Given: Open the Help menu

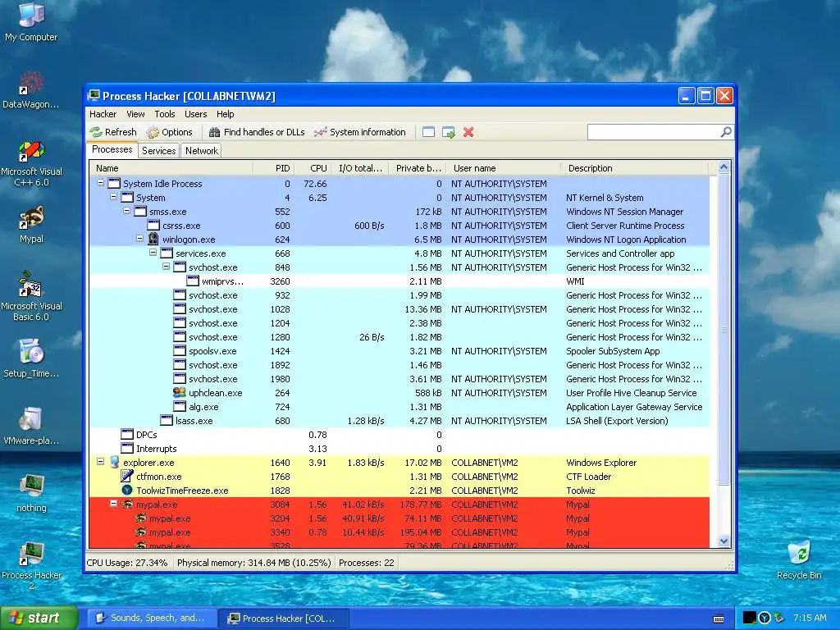Looking at the screenshot, I should coord(225,114).
